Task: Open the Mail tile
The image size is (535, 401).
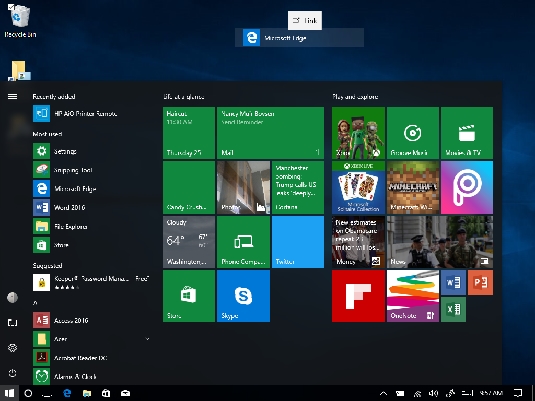Action: pos(270,133)
